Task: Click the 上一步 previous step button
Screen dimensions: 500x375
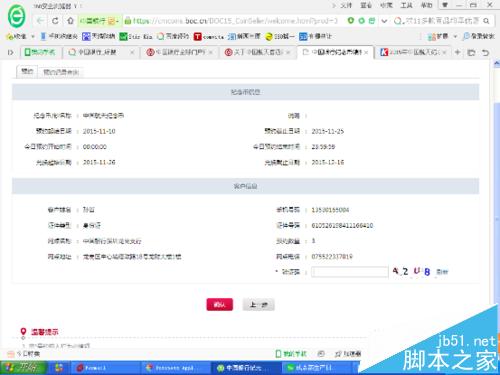Action: [x=259, y=304]
